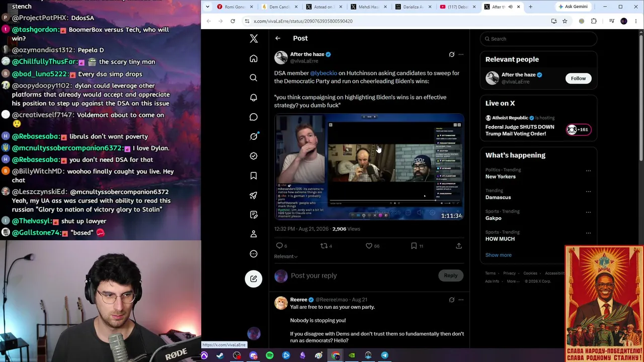Viewport: 644px width, 362px height.
Task: Open the Chat messages icon in X sidebar
Action: pos(254,117)
